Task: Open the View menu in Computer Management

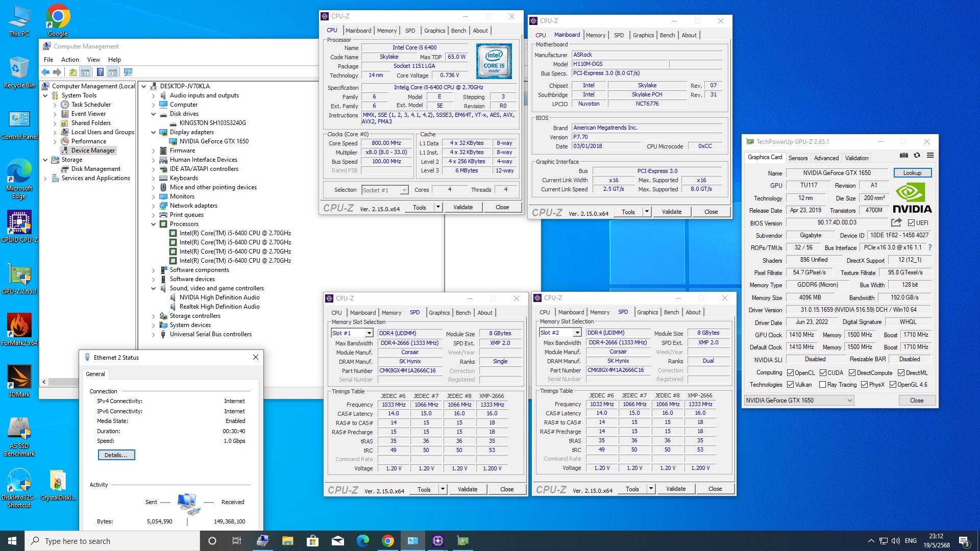Action: pos(93,60)
